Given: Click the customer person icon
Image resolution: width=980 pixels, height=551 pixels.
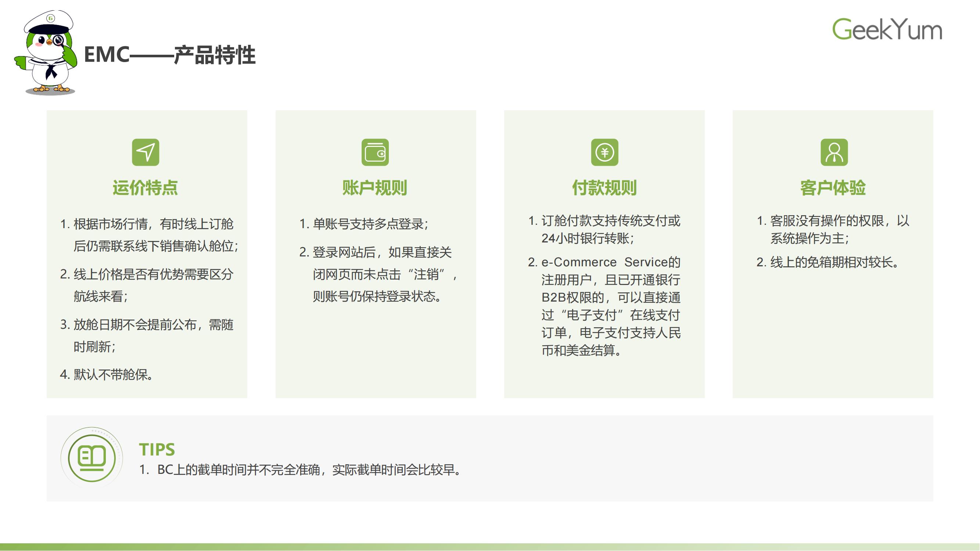Looking at the screenshot, I should point(834,152).
